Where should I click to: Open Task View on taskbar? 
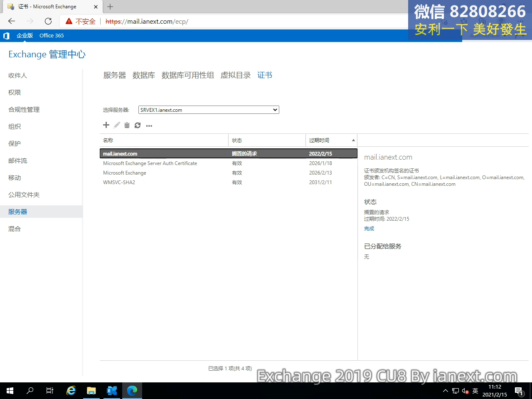pyautogui.click(x=50, y=391)
